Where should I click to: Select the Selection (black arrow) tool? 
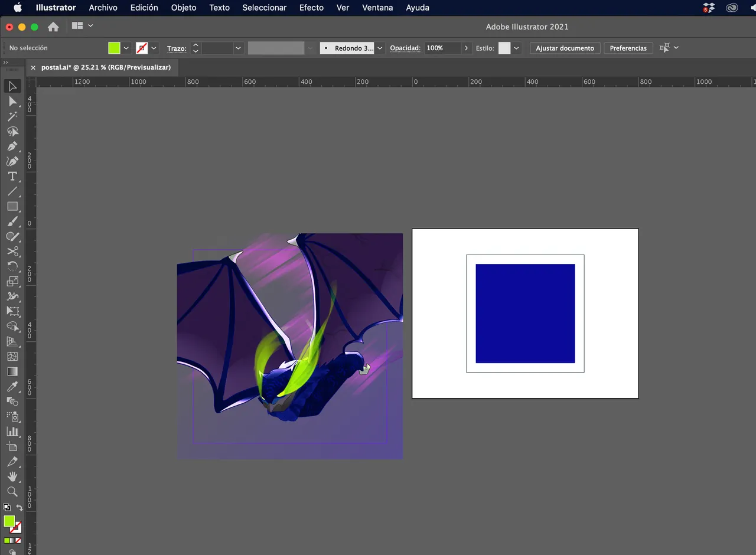12,86
